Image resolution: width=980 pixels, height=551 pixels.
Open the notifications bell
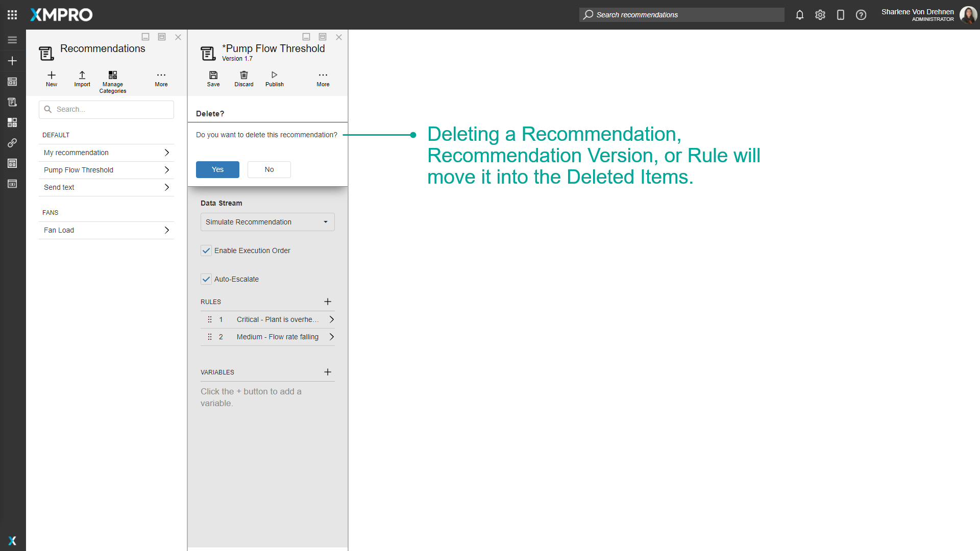coord(800,15)
